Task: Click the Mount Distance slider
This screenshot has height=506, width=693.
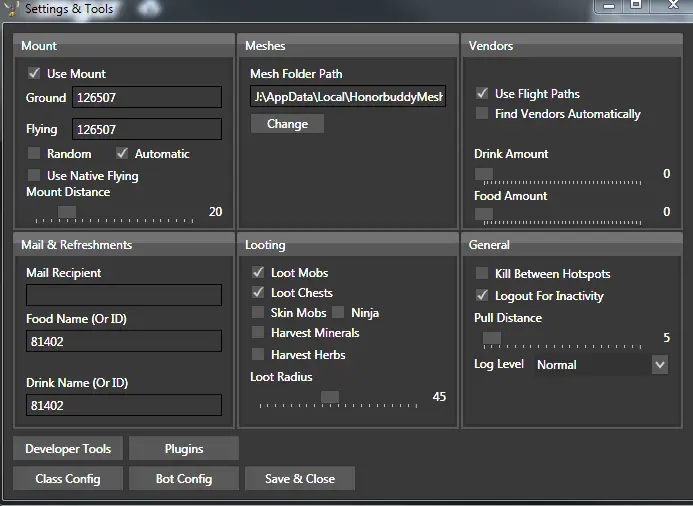Action: 67,211
